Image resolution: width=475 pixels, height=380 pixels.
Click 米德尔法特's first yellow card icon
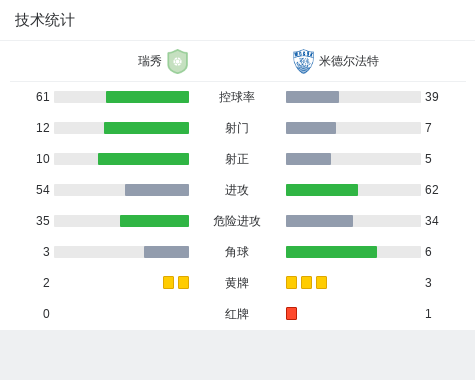(291, 283)
